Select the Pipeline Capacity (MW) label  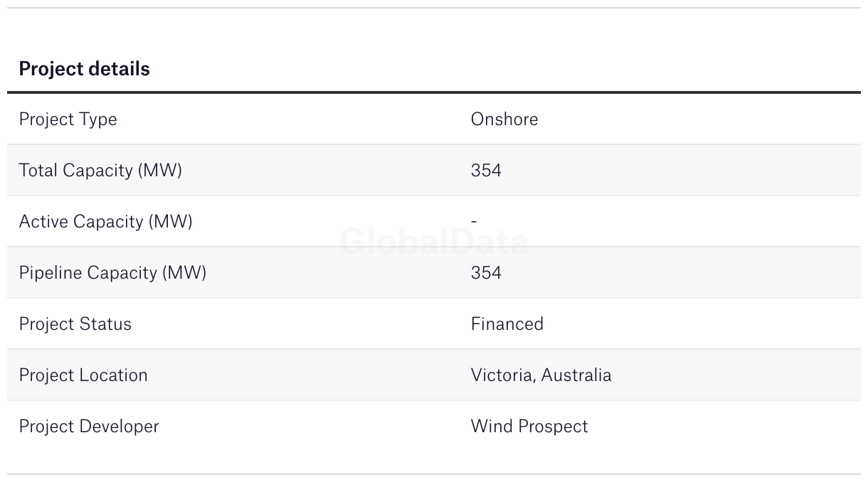click(x=112, y=273)
